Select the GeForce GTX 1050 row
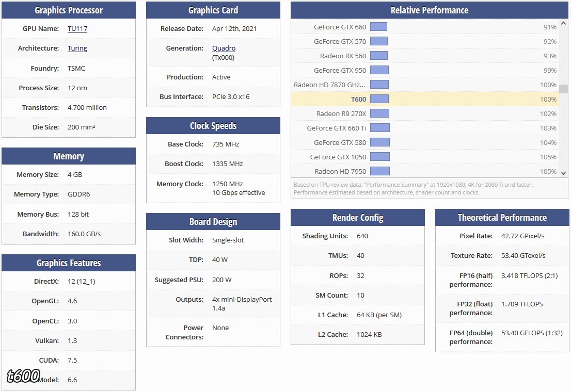The height and width of the screenshot is (392, 571). (338, 157)
